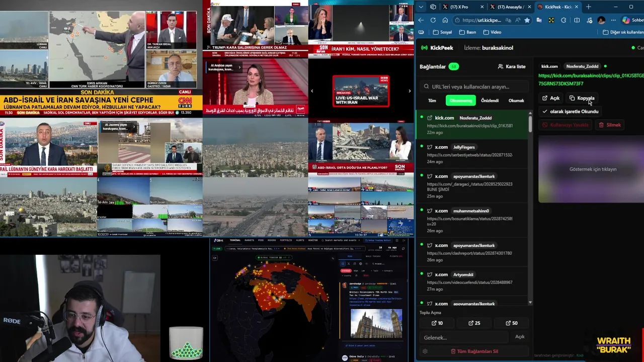644x362 pixels.
Task: Open the Glint PORTFOLIO tab
Action: (286, 240)
